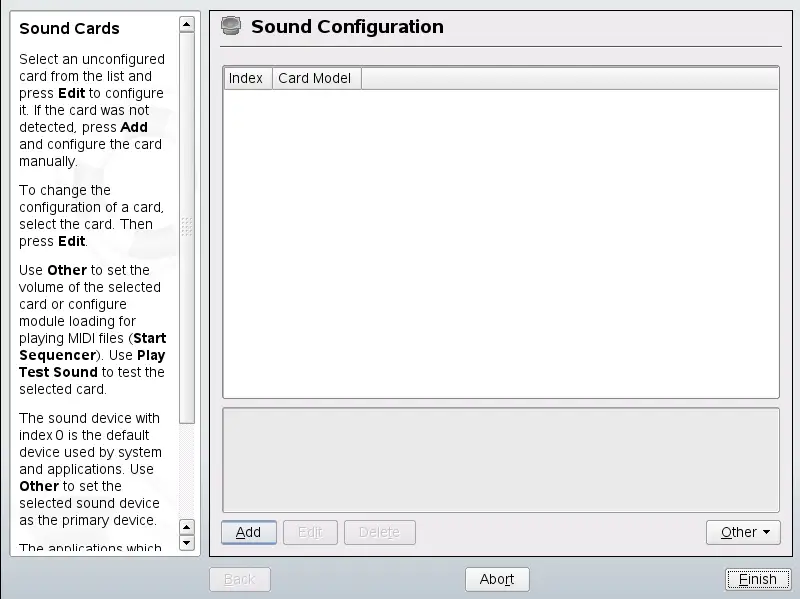Click the Sound Configuration speaker icon

coord(231,26)
